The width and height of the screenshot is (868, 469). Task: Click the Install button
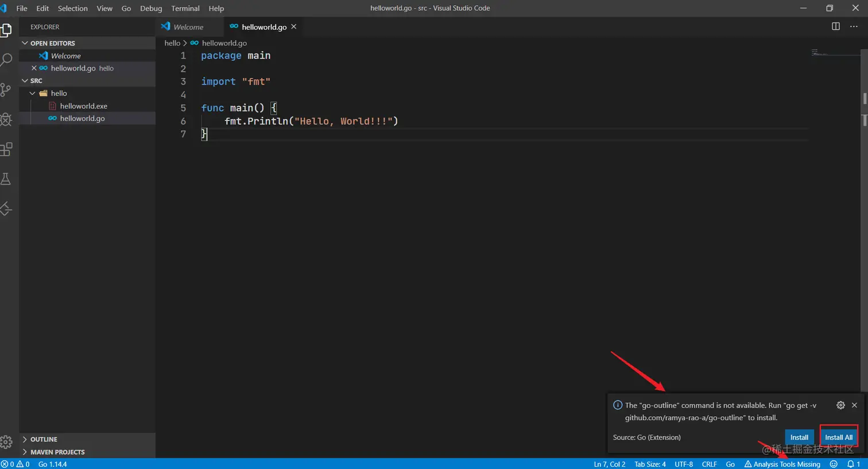799,437
